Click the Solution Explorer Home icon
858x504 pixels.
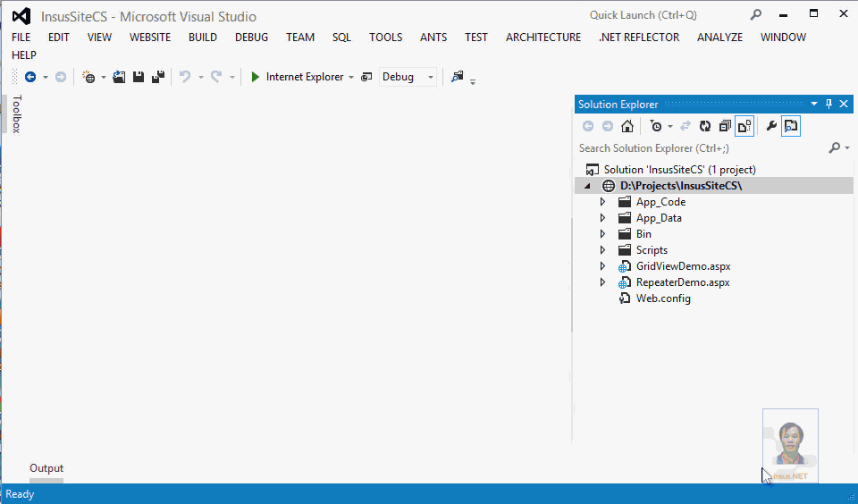627,126
